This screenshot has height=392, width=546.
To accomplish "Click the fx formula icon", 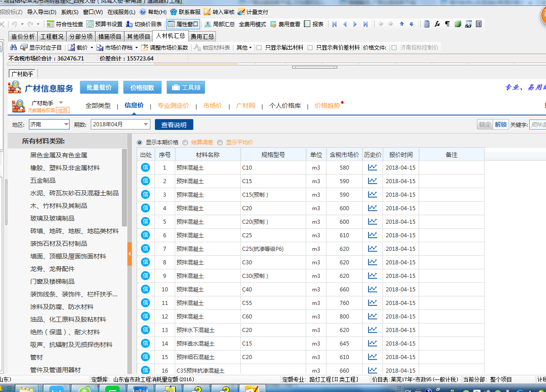I will pos(437,24).
